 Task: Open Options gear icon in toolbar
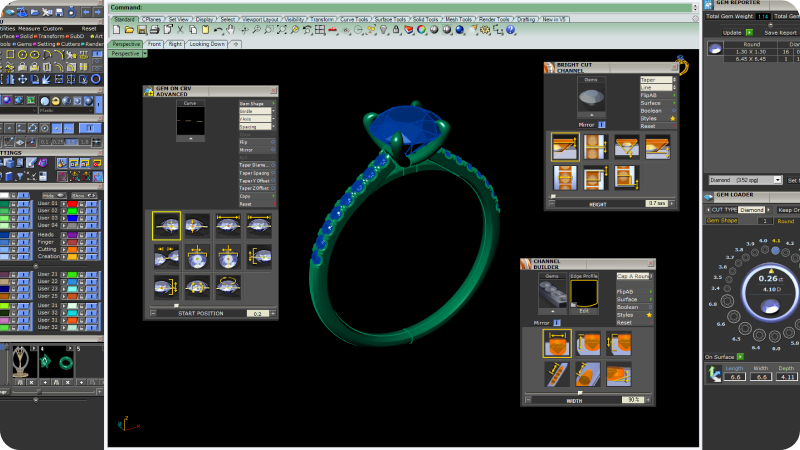click(x=485, y=30)
